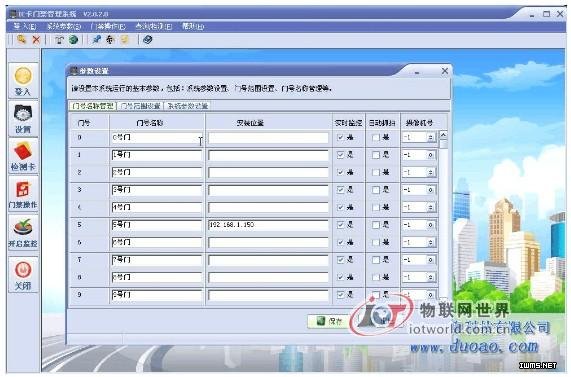Open 登入 from the left sidebar

[23, 80]
